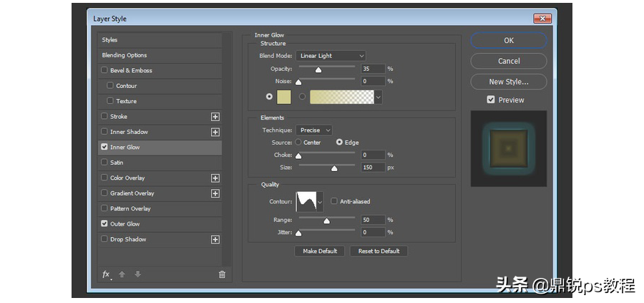Viewport: 644px width, 303px height.
Task: Close the Layer Style dialog
Action: pyautogui.click(x=542, y=19)
